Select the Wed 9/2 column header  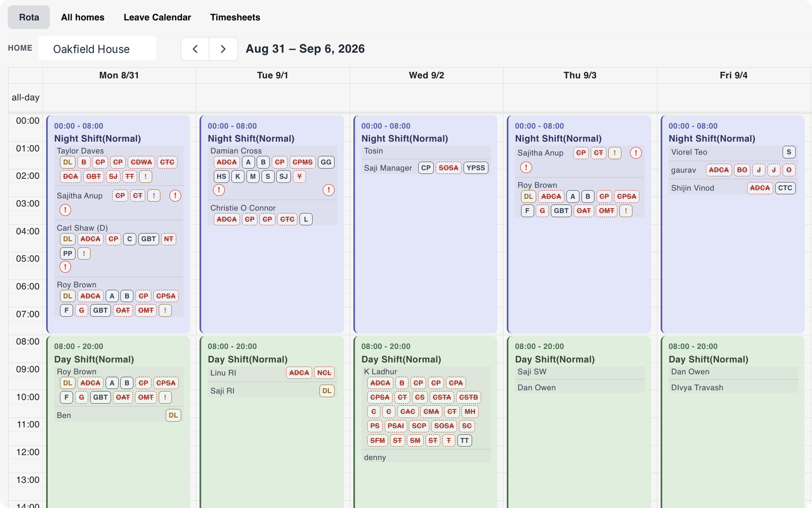426,75
